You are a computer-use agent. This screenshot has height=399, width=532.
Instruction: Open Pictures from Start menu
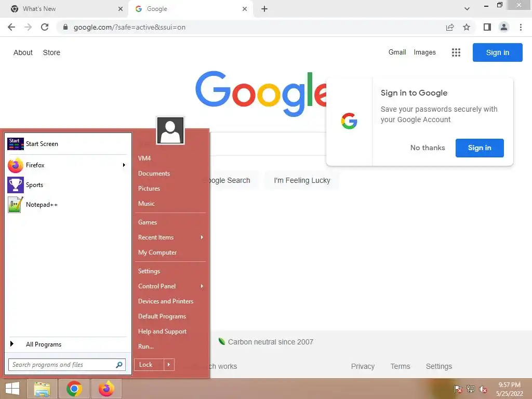click(x=149, y=189)
